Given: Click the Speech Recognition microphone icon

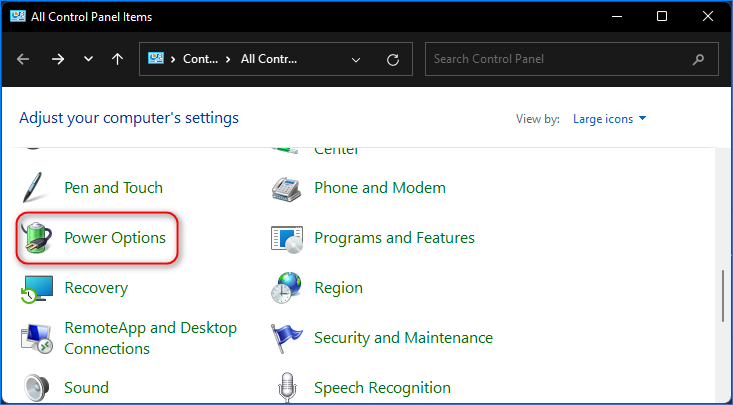Looking at the screenshot, I should tap(287, 389).
